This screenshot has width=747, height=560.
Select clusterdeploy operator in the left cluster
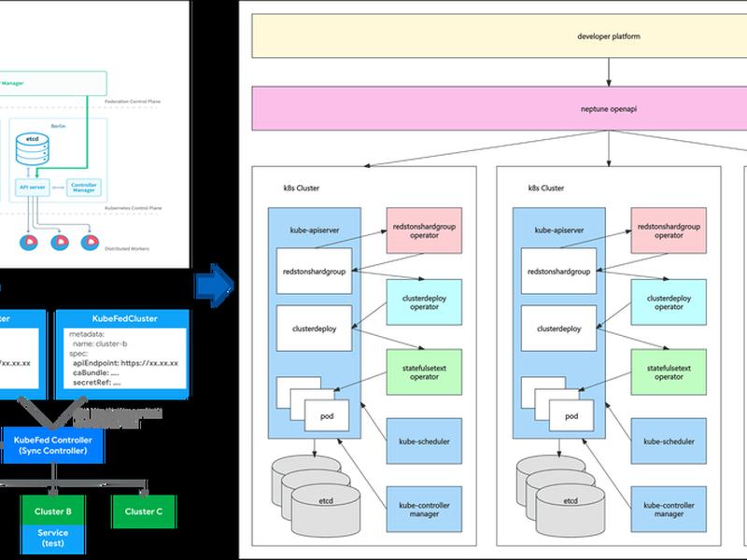(424, 302)
